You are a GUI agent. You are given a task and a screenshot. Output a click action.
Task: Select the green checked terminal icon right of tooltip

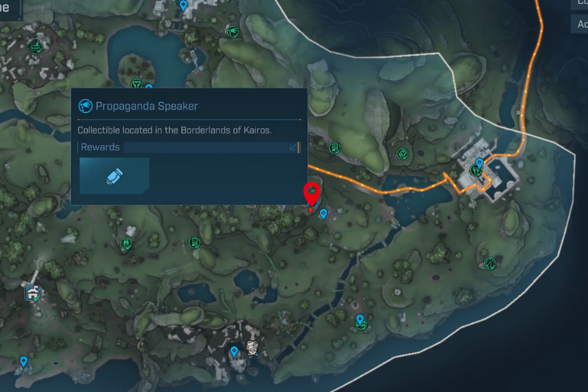[335, 148]
